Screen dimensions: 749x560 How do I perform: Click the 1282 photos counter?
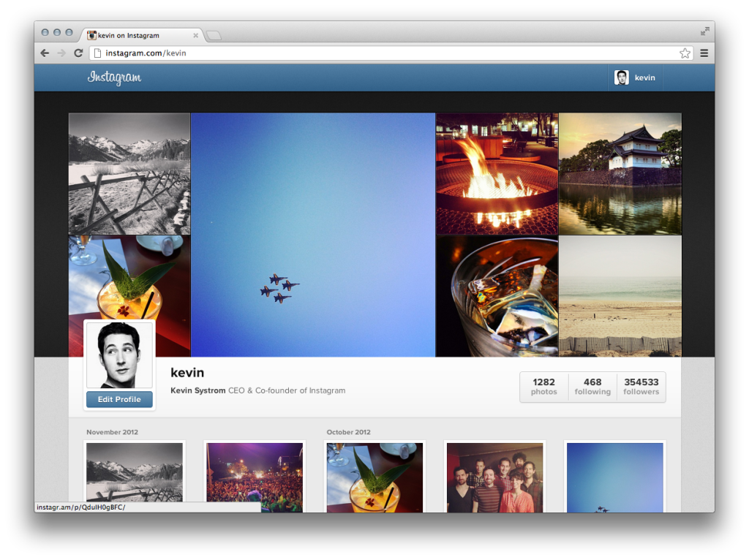pyautogui.click(x=543, y=387)
